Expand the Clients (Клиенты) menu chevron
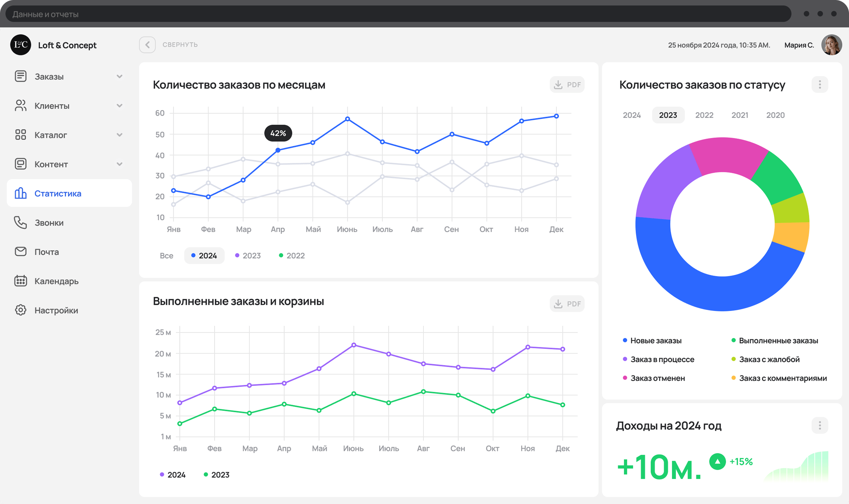The height and width of the screenshot is (504, 849). pyautogui.click(x=119, y=105)
